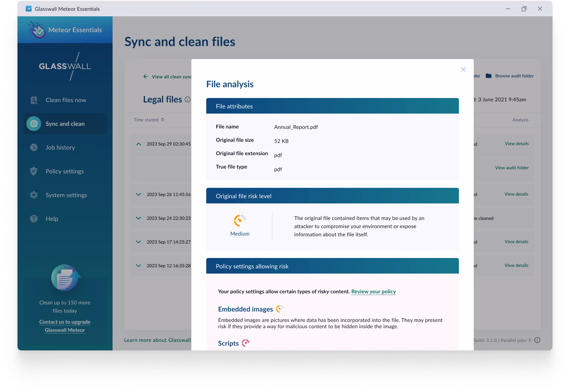
Task: Open Clean files now section
Action: click(66, 100)
